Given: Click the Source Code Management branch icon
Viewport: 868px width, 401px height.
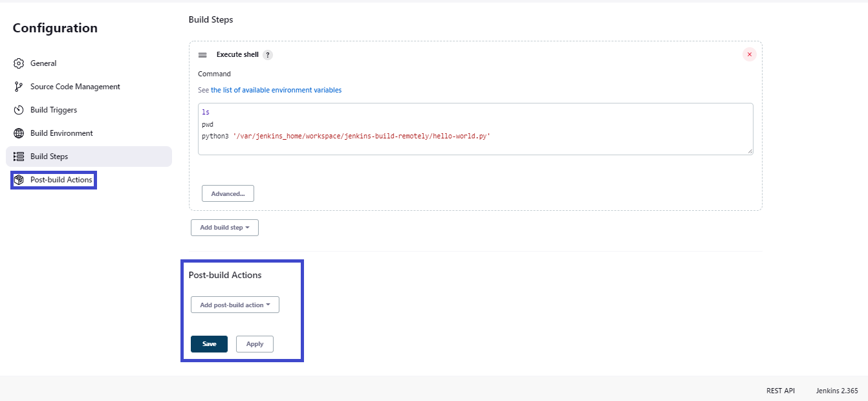Looking at the screenshot, I should (x=19, y=87).
